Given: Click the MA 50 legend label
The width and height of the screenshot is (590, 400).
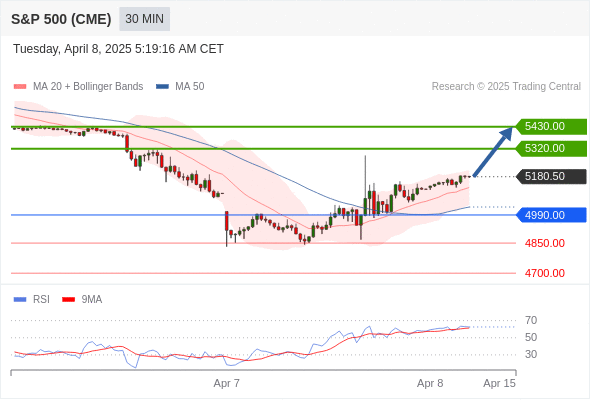Looking at the screenshot, I should [x=190, y=87].
